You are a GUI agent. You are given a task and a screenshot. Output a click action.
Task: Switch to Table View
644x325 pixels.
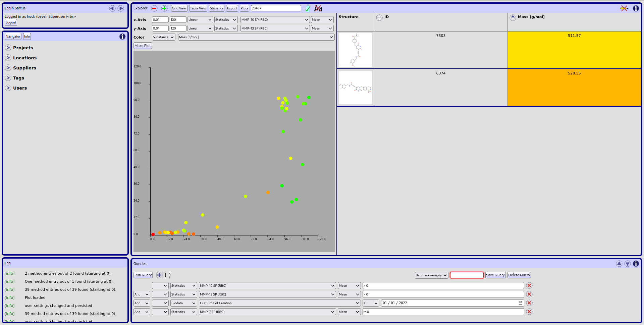[x=198, y=8]
